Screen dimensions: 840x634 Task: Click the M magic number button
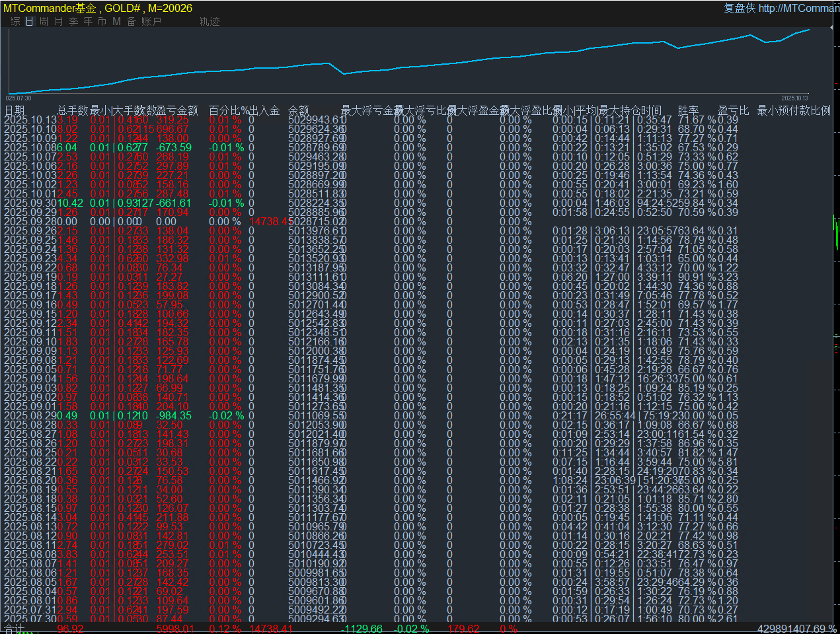(x=116, y=22)
